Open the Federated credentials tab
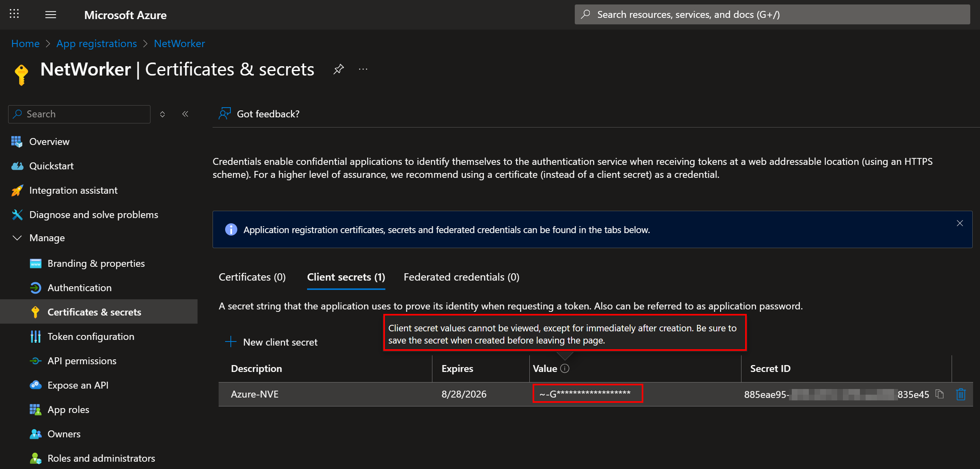The width and height of the screenshot is (980, 469). (461, 277)
